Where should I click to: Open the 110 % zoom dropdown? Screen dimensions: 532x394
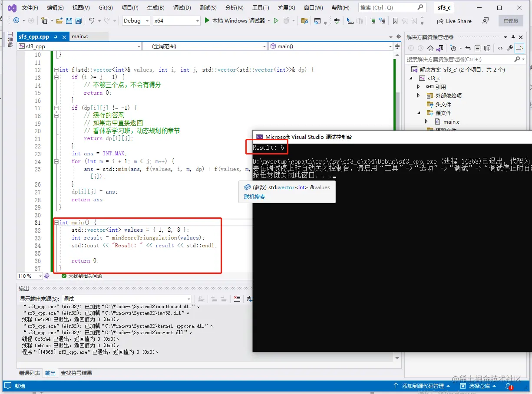[x=30, y=276]
